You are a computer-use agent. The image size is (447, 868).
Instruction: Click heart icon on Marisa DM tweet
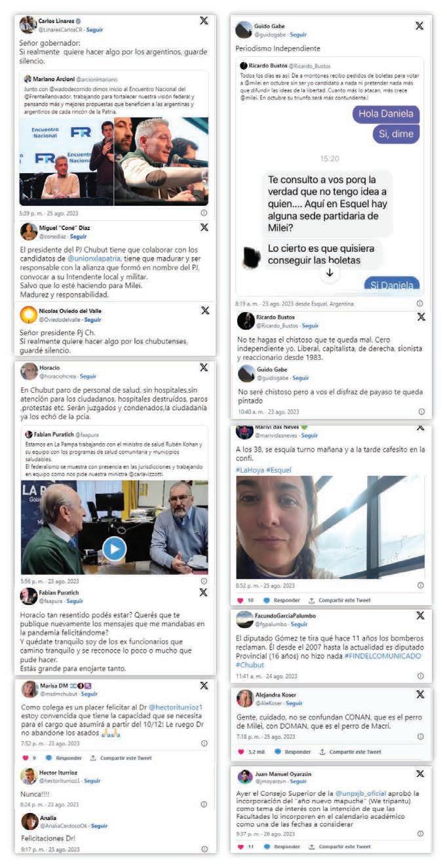[26, 758]
